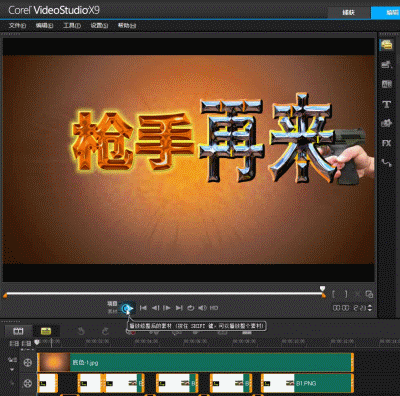
Task: Select the B1.PNG clip on overlay track
Action: coord(307,383)
